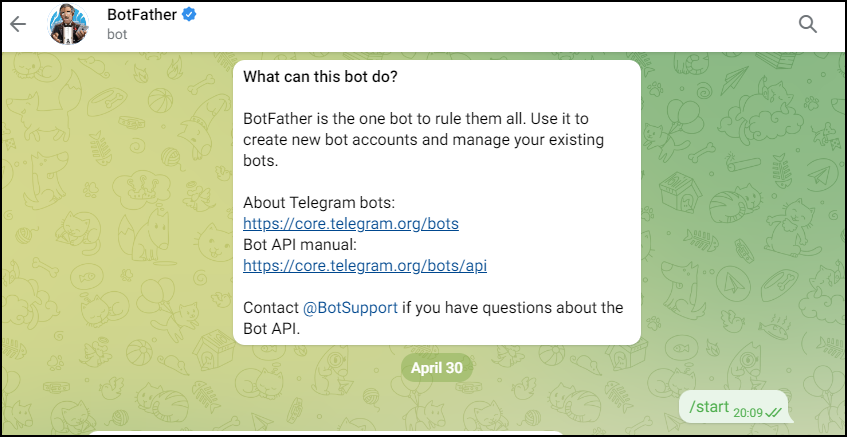The width and height of the screenshot is (847, 437).
Task: Open the core.telegram.org/bots link
Action: (x=351, y=224)
